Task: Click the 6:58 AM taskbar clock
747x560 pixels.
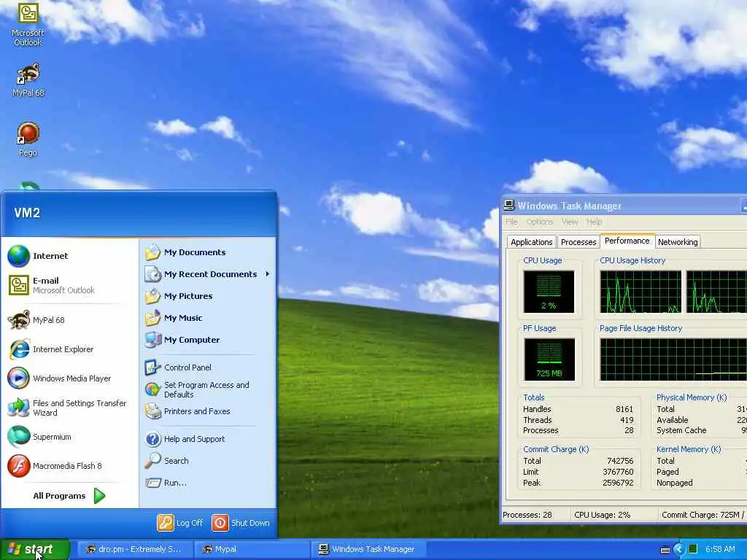Action: coord(720,550)
